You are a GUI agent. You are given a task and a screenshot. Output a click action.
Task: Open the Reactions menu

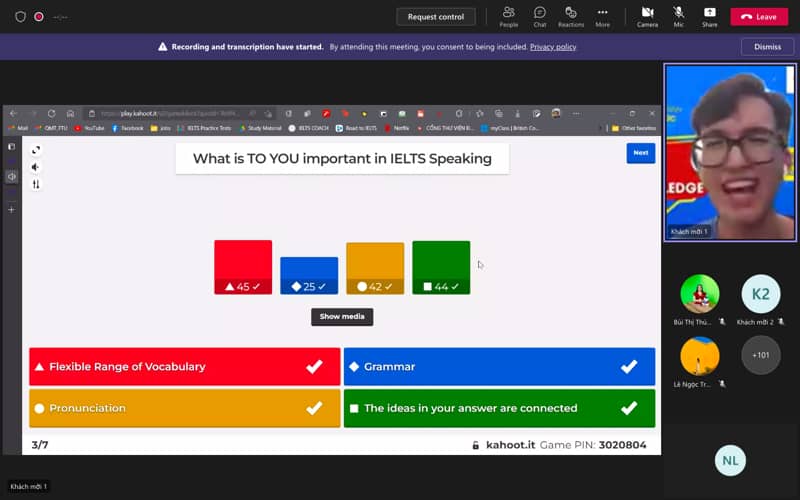pyautogui.click(x=571, y=15)
